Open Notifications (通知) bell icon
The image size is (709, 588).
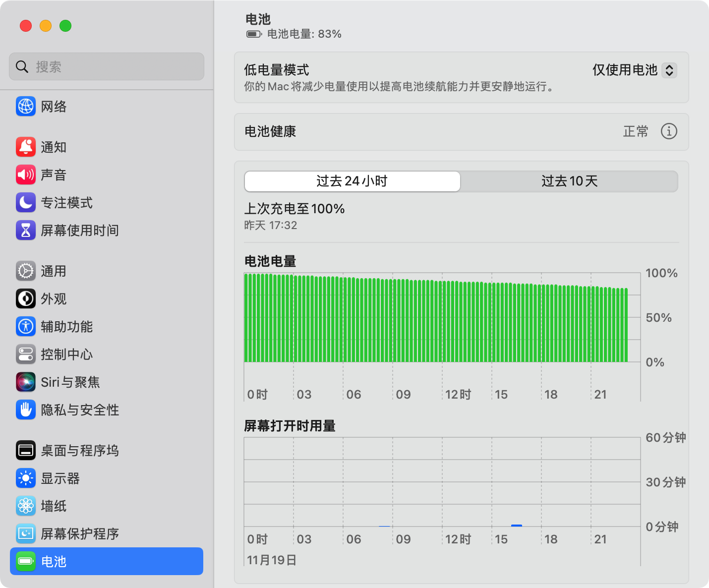click(26, 147)
